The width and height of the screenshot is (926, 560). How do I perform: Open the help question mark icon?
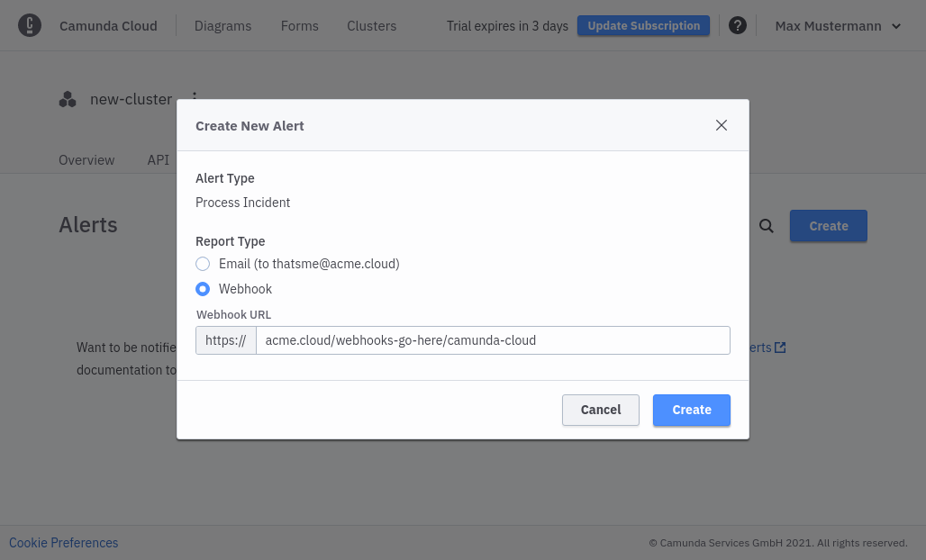point(738,25)
